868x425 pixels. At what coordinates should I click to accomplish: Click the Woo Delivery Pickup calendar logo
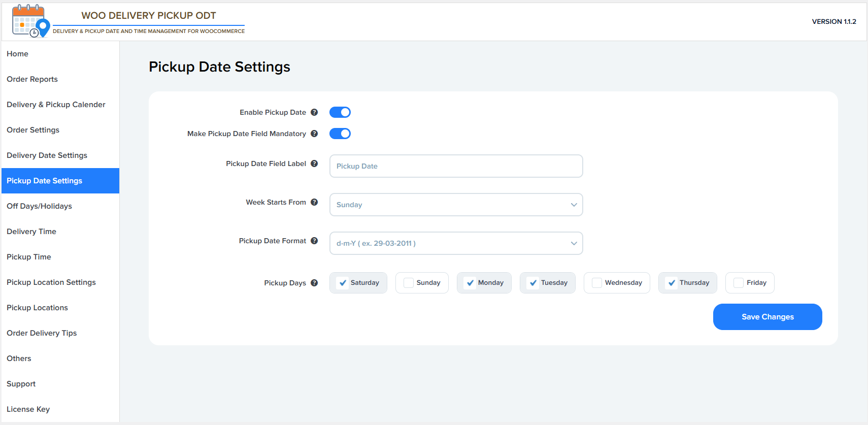point(30,21)
